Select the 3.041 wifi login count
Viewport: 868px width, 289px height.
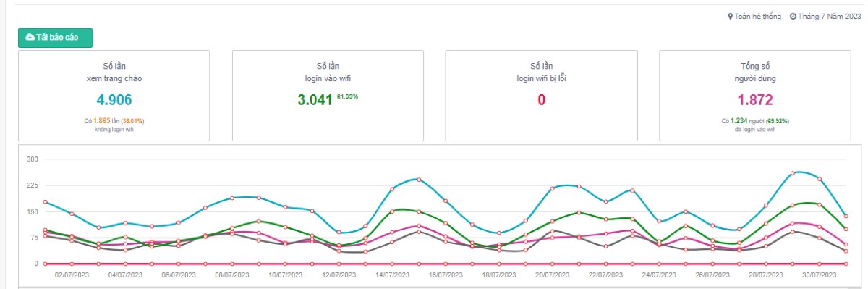click(x=315, y=100)
